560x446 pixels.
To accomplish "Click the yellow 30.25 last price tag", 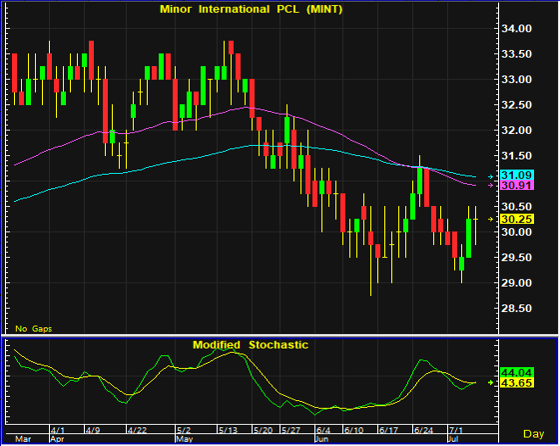I will pos(517,219).
